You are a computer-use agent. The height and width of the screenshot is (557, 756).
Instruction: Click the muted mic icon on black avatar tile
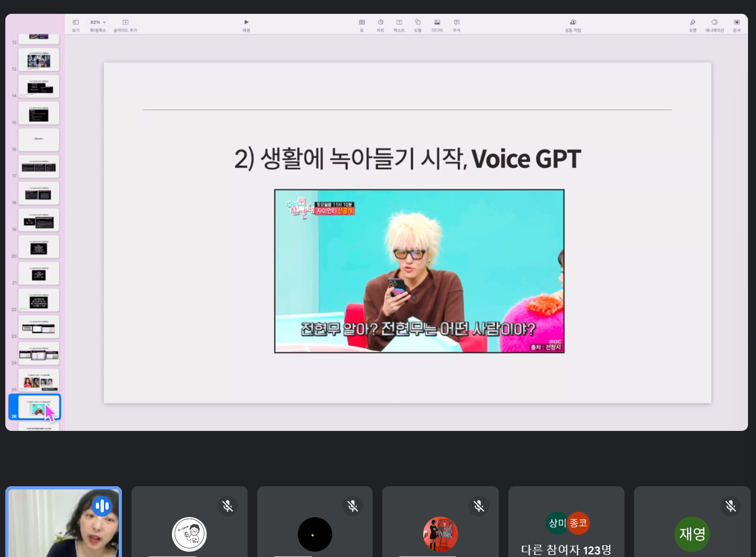pyautogui.click(x=353, y=506)
